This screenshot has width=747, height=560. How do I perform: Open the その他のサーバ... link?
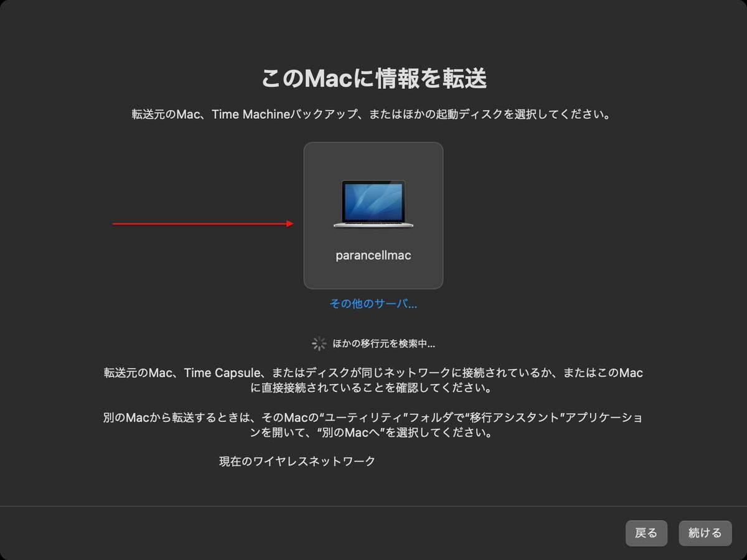tap(374, 304)
